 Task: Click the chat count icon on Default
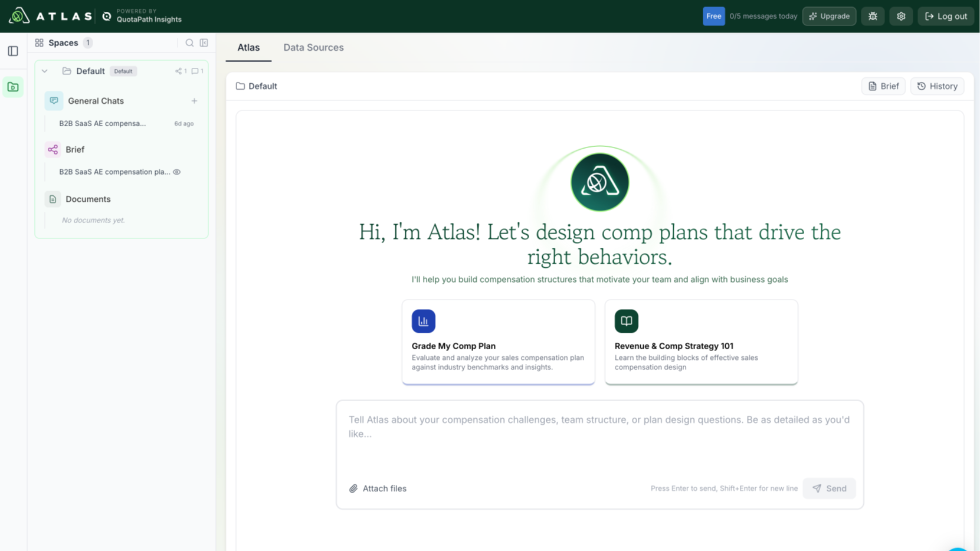tap(195, 71)
